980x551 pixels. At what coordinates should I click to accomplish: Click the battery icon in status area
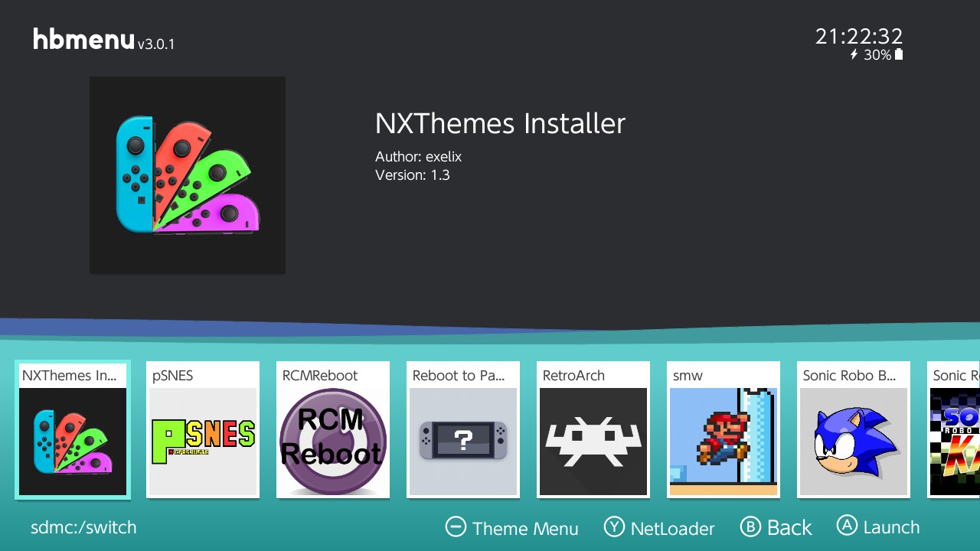(x=899, y=54)
